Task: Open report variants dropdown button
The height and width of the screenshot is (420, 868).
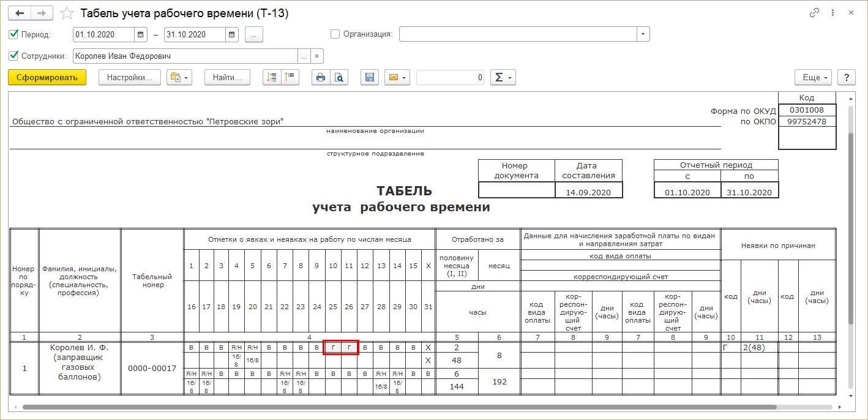Action: (179, 77)
